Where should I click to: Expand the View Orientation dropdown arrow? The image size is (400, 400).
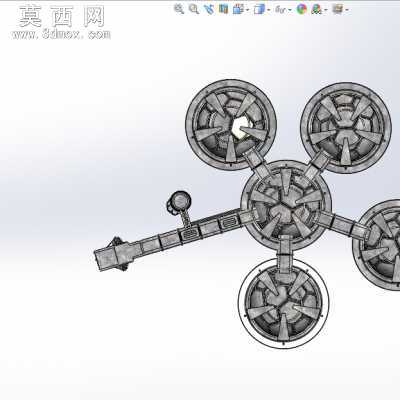coord(247,10)
